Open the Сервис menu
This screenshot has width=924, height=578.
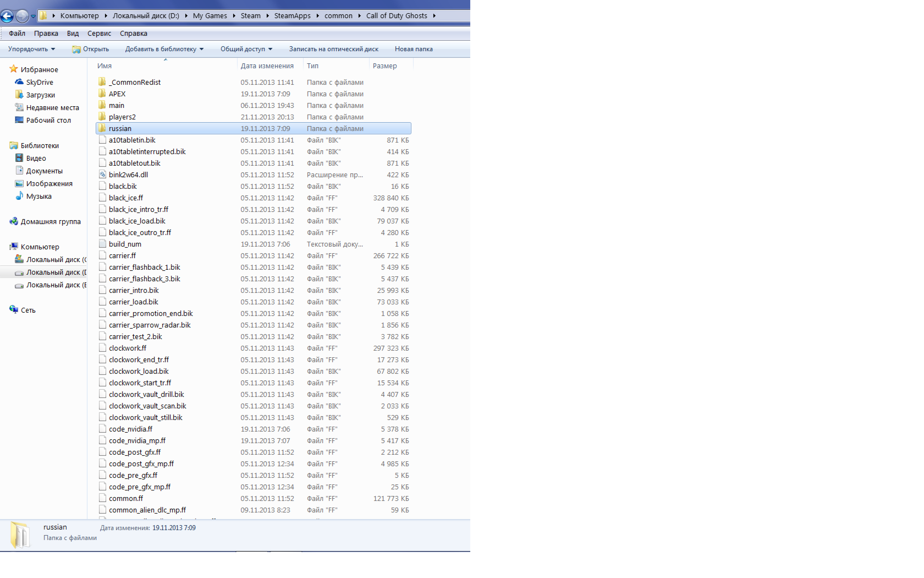[x=99, y=33]
